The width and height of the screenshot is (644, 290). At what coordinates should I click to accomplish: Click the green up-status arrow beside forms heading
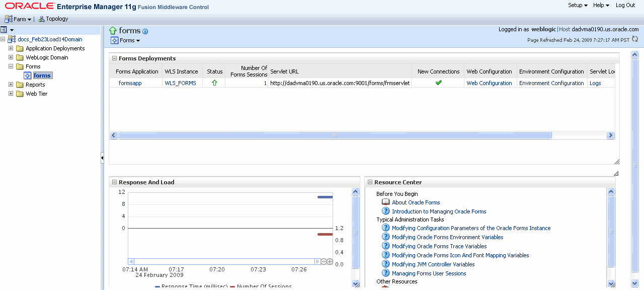113,31
